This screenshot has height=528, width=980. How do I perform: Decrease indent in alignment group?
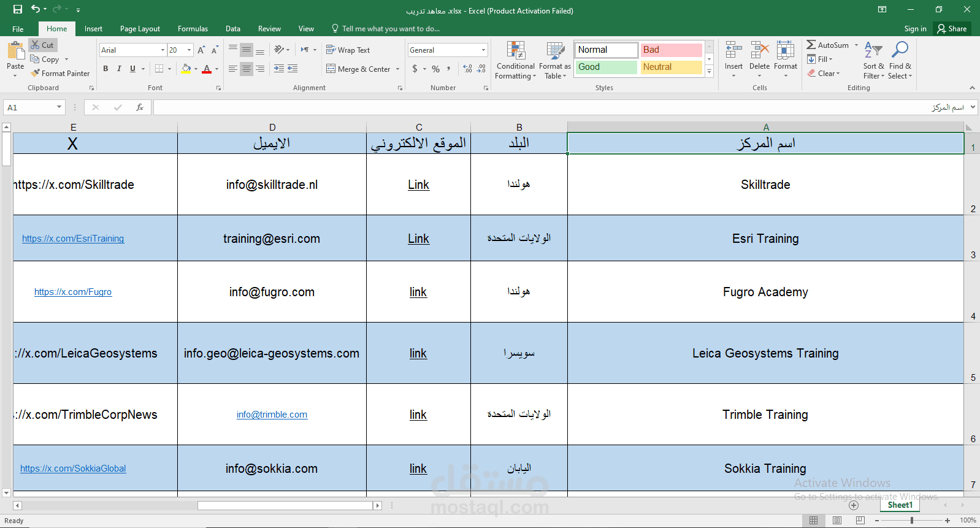(x=278, y=69)
